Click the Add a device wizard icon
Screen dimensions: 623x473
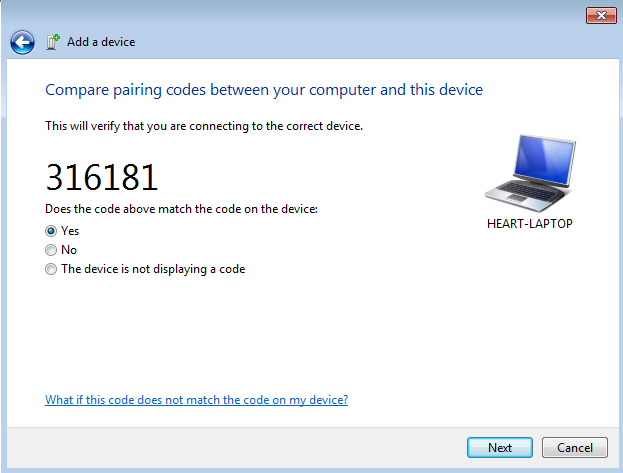coord(53,42)
